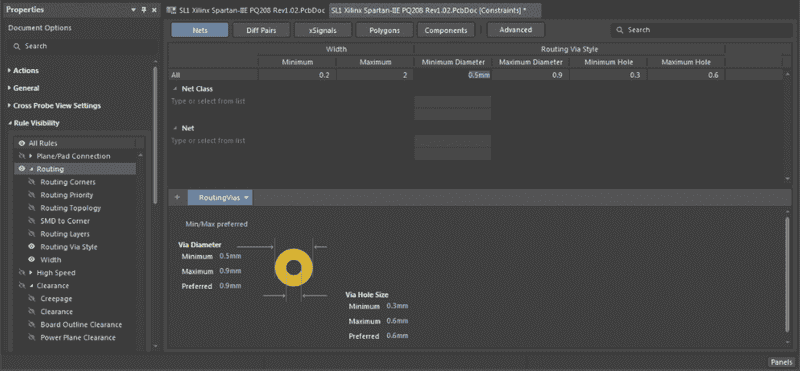The width and height of the screenshot is (800, 371).
Task: Expand the High Speed tree node
Action: 31,273
